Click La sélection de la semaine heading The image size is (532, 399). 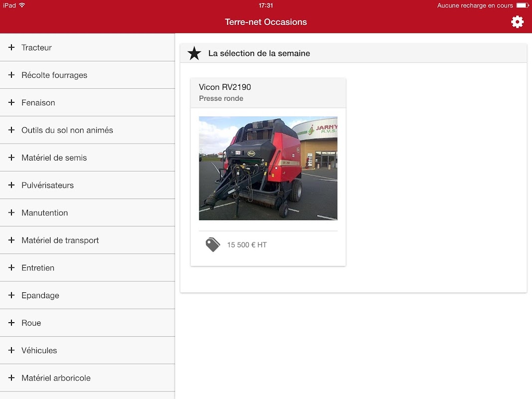(259, 53)
